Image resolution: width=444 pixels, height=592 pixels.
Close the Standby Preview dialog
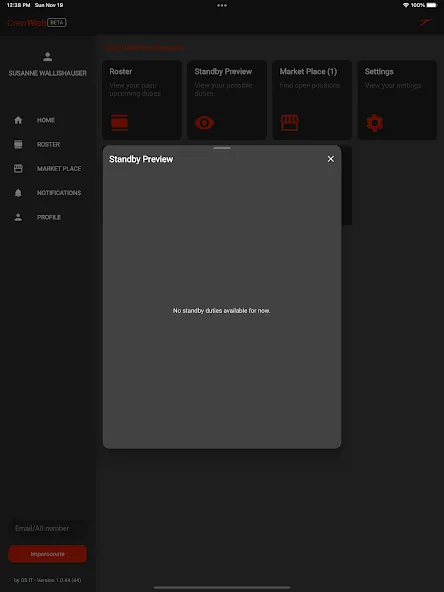pos(331,159)
